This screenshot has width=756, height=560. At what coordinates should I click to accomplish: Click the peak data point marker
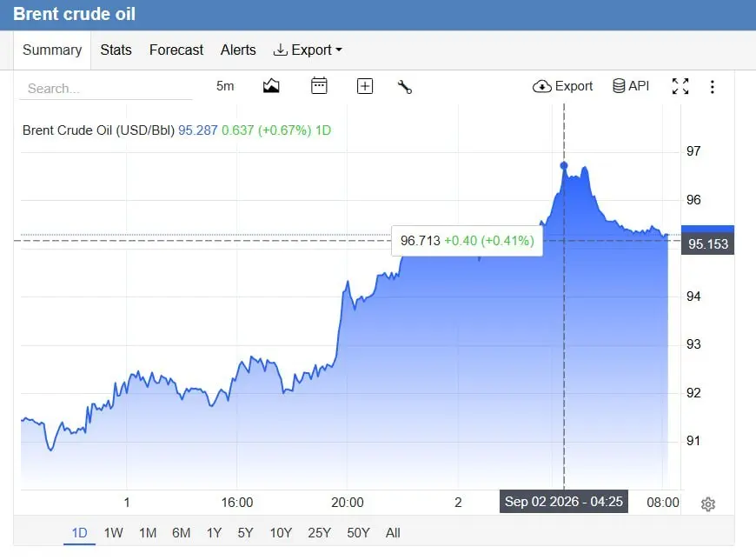click(564, 166)
